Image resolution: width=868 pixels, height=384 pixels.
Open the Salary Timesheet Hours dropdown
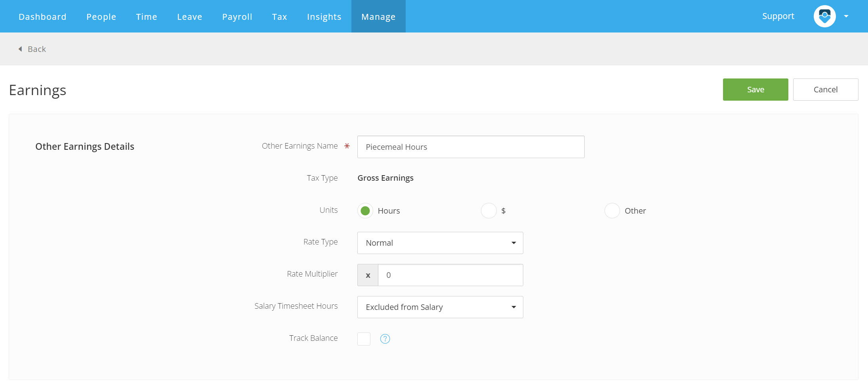coord(440,307)
